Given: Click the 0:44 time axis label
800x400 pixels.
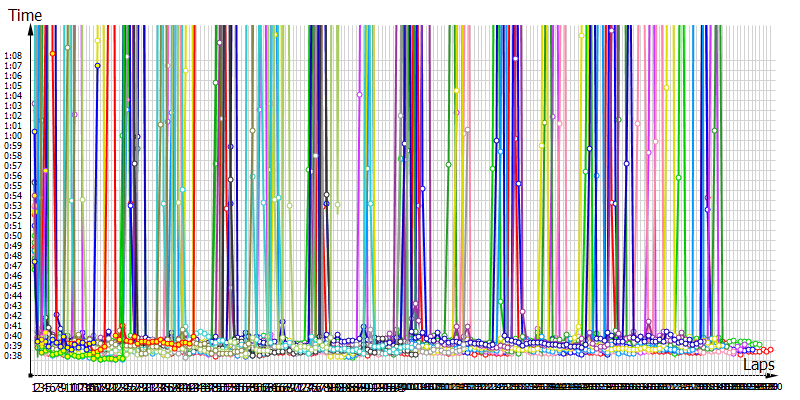Looking at the screenshot, I should (13, 296).
